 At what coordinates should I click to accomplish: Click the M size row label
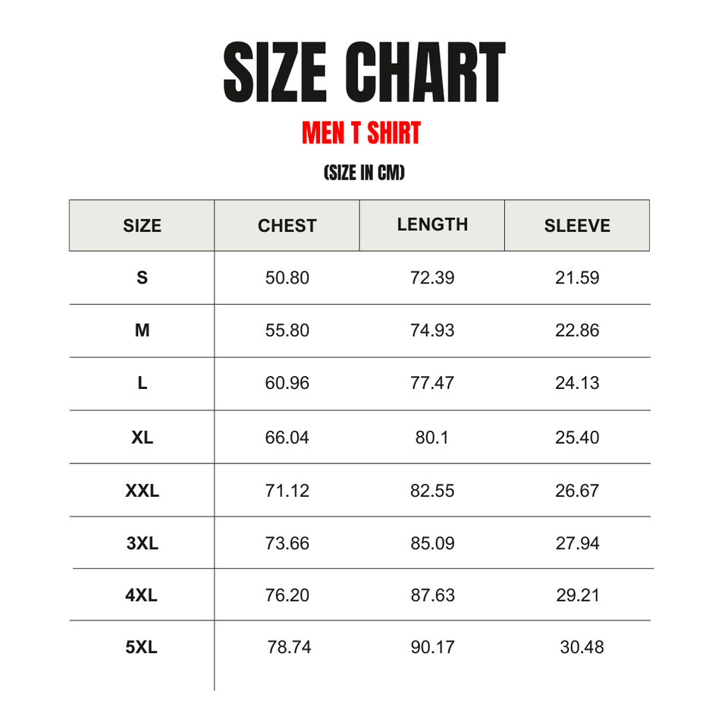tap(142, 331)
